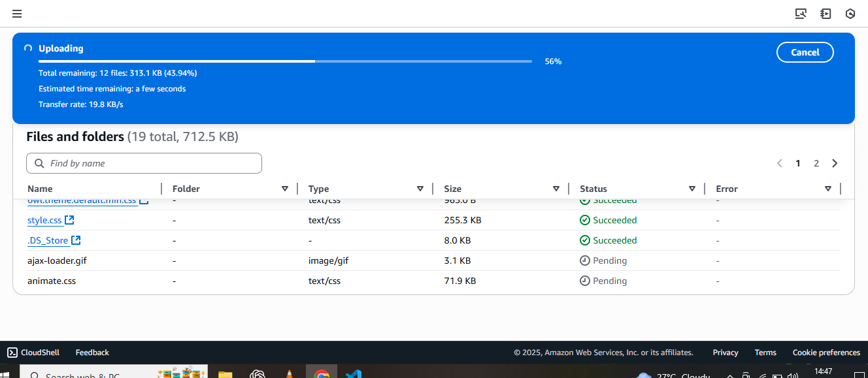Open the Privacy footer link
868x378 pixels.
pos(726,353)
